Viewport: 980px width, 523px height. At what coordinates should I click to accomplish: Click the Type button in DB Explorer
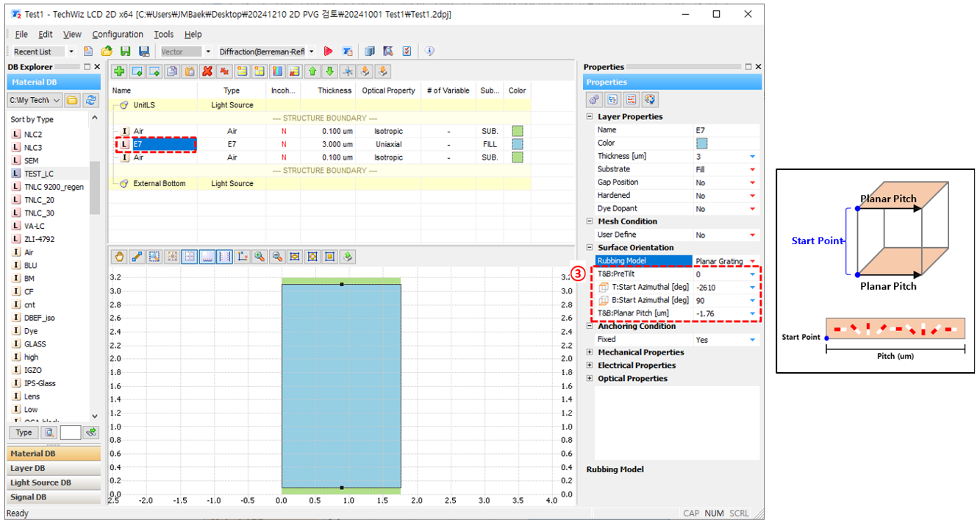(24, 433)
